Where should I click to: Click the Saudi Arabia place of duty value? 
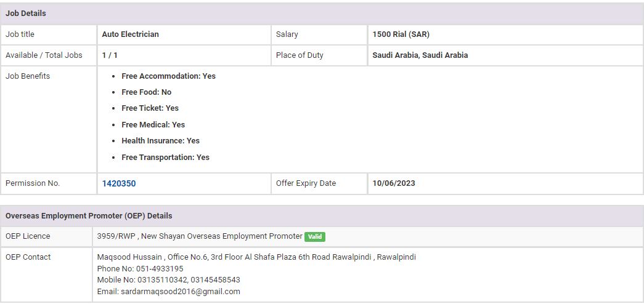pos(420,55)
